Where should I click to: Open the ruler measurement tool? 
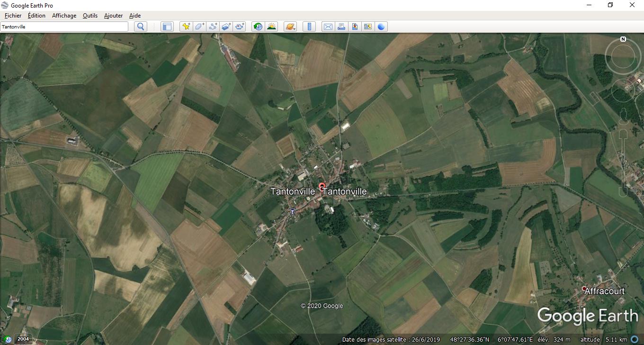tap(309, 27)
